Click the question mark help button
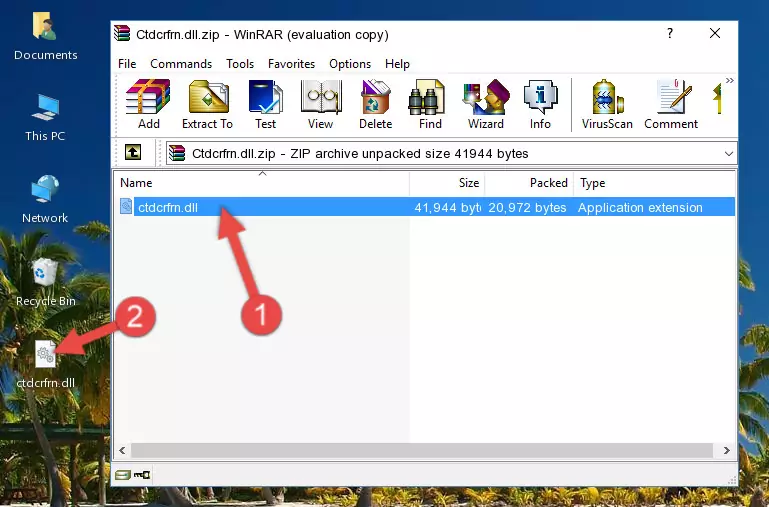 670,33
